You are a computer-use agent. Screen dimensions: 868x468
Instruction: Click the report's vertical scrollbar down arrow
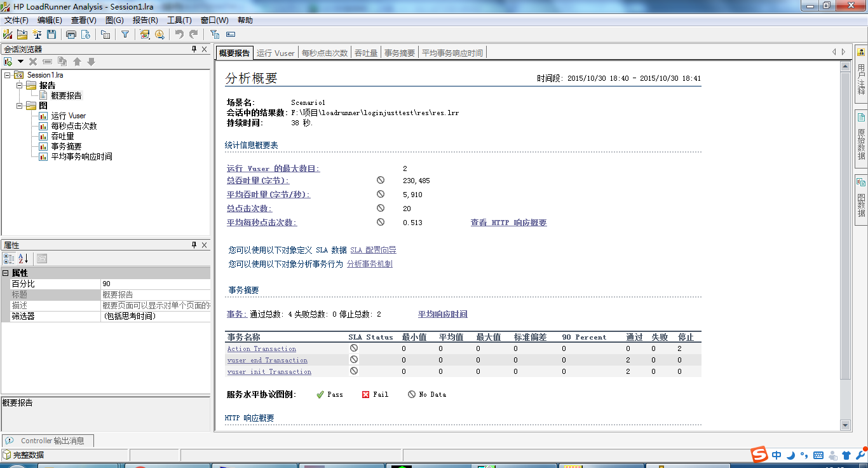pos(845,425)
